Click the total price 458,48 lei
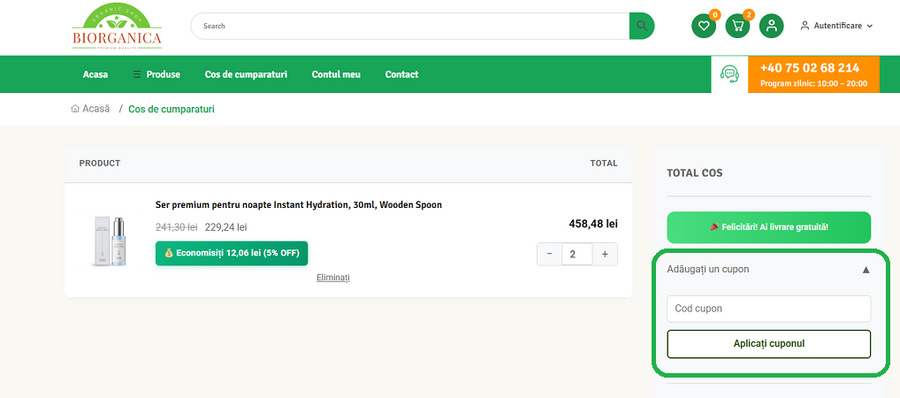Image resolution: width=900 pixels, height=398 pixels. pyautogui.click(x=593, y=223)
